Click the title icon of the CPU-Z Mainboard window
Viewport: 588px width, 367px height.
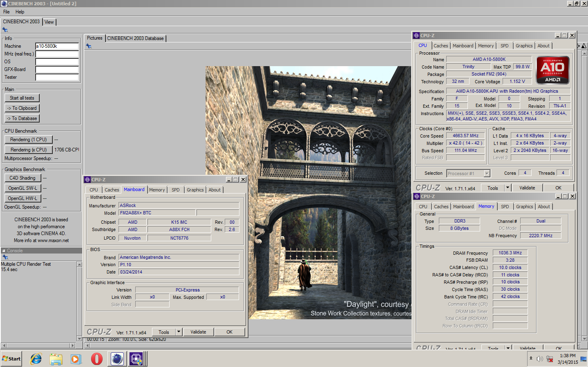(87, 180)
